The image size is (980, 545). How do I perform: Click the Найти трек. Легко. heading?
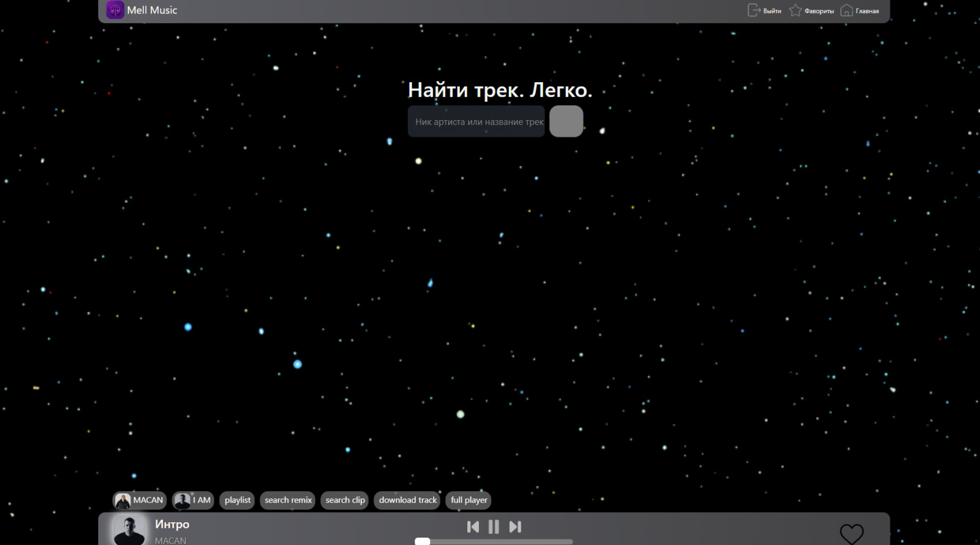pyautogui.click(x=500, y=90)
